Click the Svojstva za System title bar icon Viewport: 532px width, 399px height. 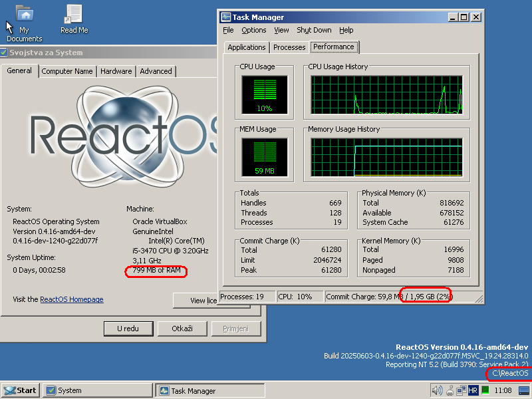[x=4, y=53]
